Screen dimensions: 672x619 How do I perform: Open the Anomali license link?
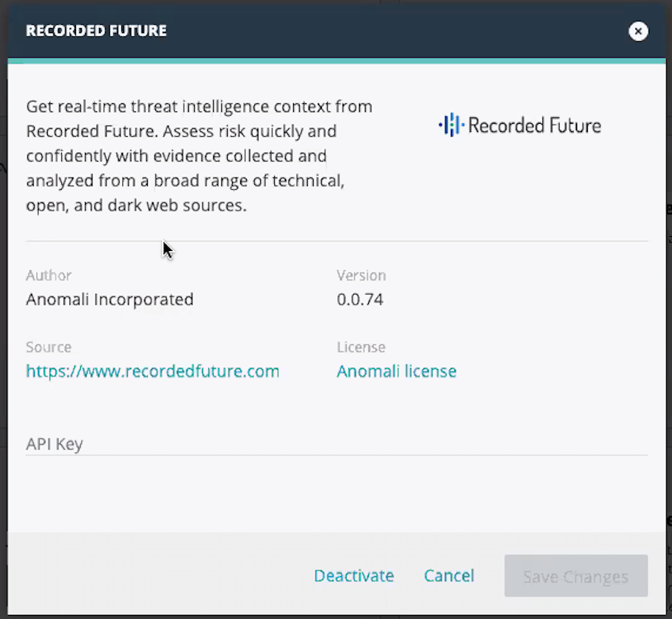click(396, 371)
